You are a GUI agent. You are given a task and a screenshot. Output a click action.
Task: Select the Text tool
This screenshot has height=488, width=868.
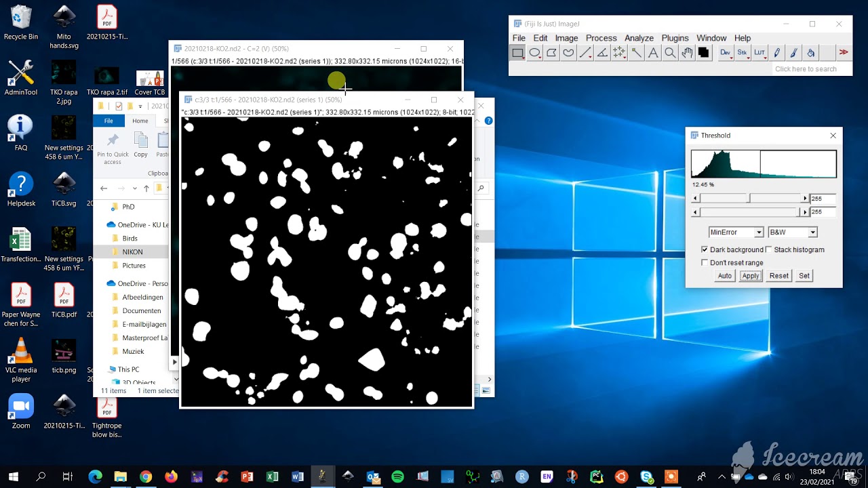653,53
